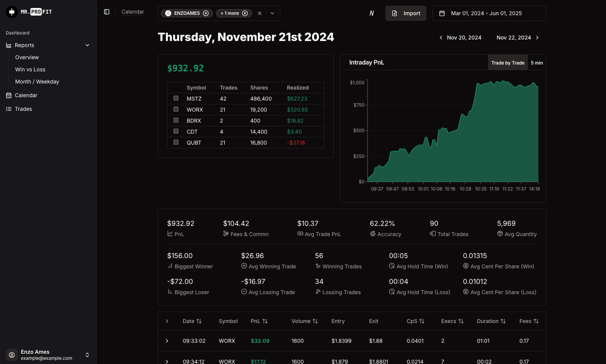This screenshot has width=606, height=364.
Task: Sort trades by Date column
Action: (192, 321)
